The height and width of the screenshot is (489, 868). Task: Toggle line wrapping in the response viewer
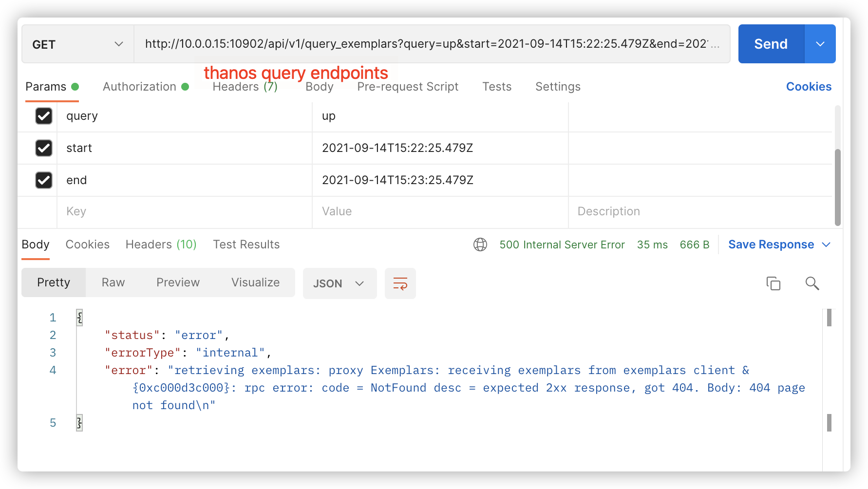pyautogui.click(x=400, y=283)
